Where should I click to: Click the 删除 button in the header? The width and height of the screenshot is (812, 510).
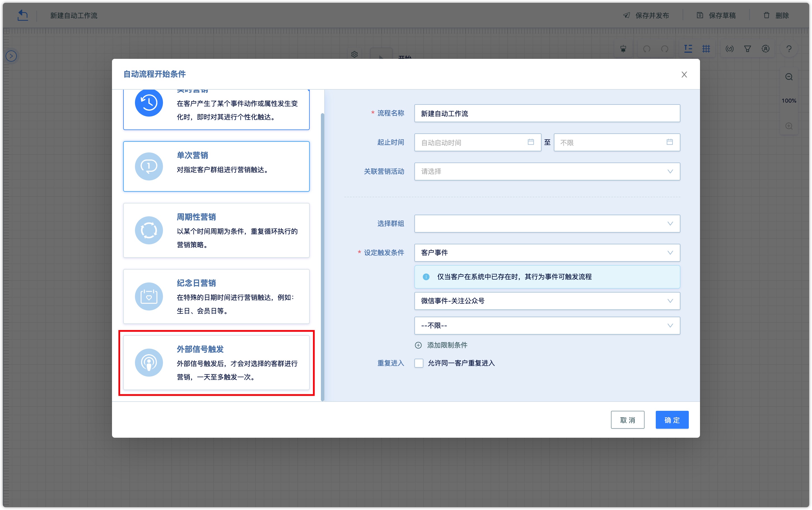click(776, 15)
